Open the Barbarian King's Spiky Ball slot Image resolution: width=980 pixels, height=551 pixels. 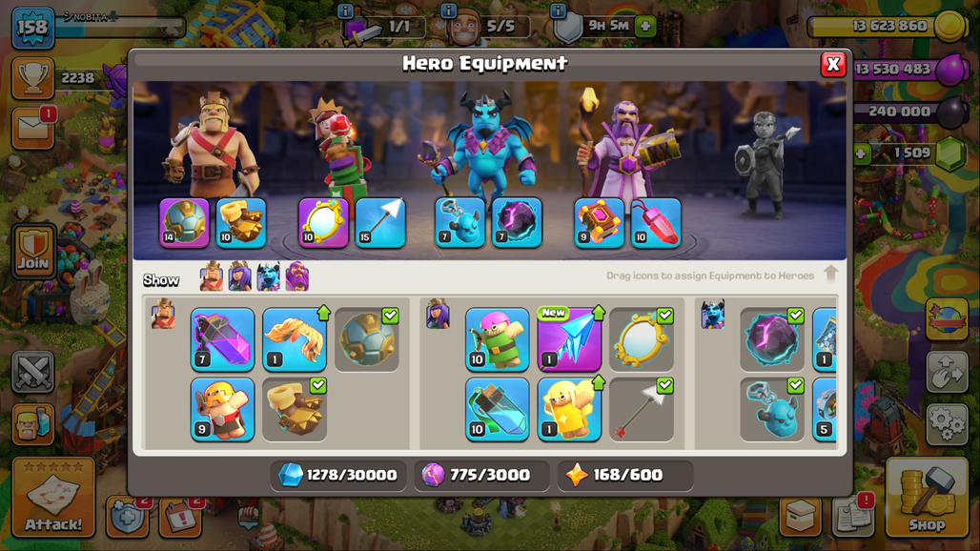pyautogui.click(x=184, y=222)
